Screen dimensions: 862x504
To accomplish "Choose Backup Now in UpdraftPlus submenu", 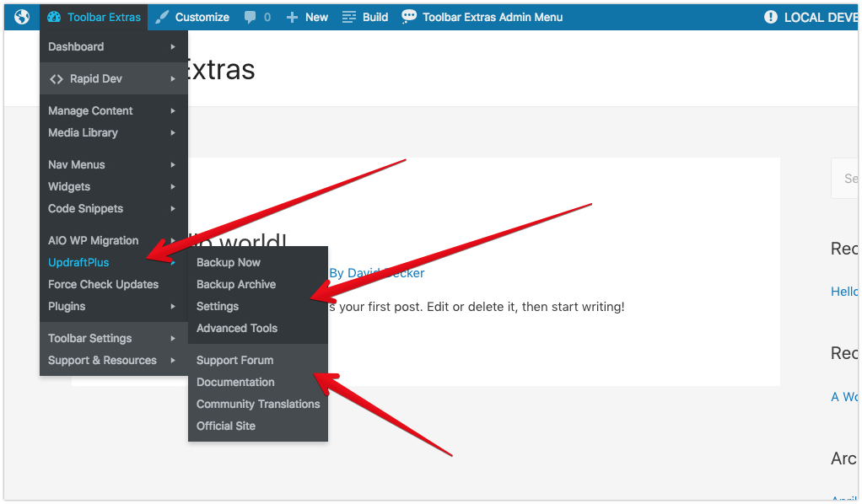I will tap(258, 262).
